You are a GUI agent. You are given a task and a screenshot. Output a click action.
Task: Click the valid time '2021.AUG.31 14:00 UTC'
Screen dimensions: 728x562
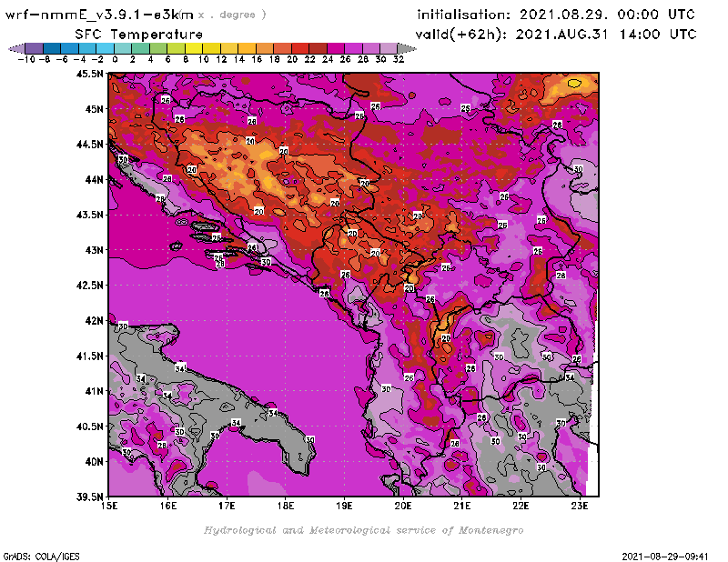pyautogui.click(x=606, y=35)
